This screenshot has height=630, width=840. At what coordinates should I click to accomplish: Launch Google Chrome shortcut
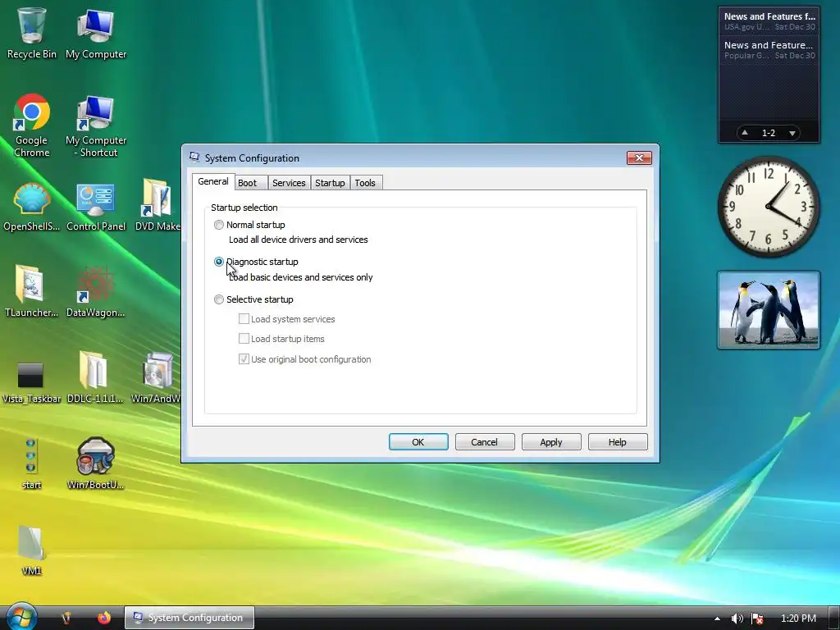click(31, 126)
